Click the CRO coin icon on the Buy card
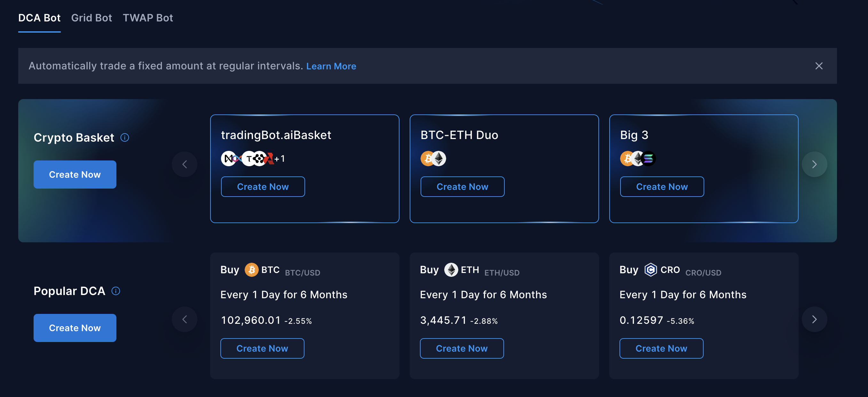 pyautogui.click(x=650, y=269)
